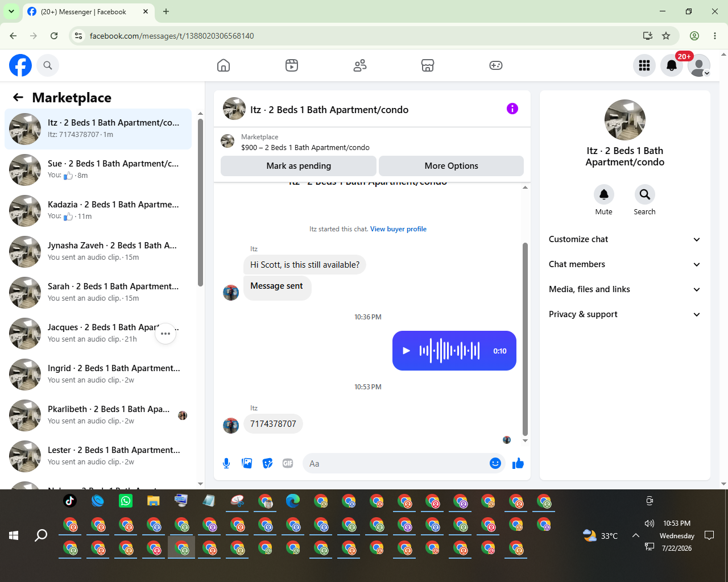Open the View buyer profile link

point(398,229)
